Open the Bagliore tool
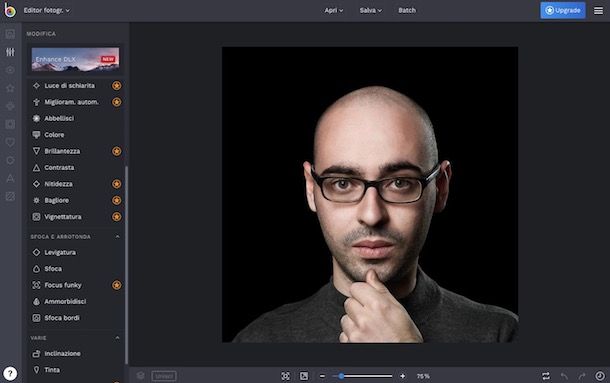The image size is (610, 383). pyautogui.click(x=76, y=200)
